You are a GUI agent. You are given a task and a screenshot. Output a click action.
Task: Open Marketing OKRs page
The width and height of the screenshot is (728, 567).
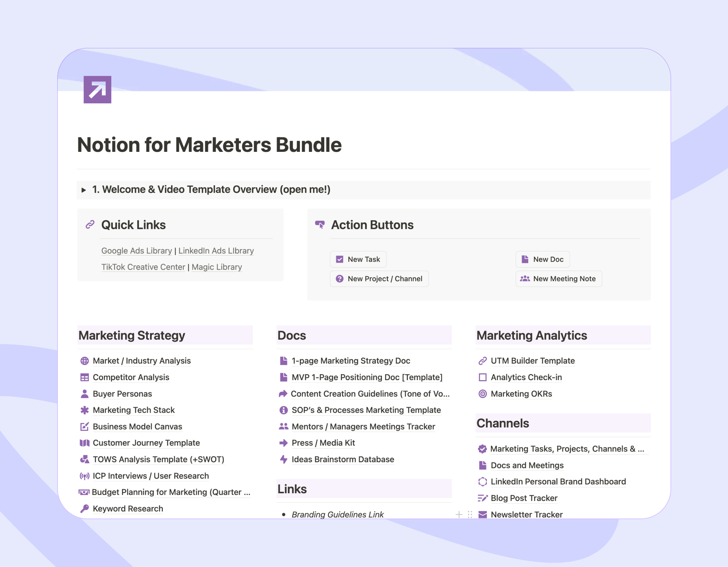[x=521, y=394]
